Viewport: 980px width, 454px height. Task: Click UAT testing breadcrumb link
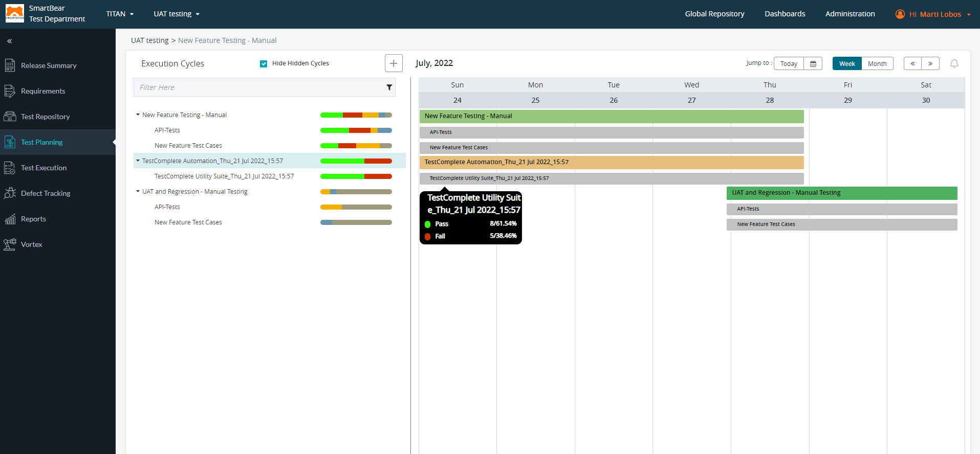point(149,40)
